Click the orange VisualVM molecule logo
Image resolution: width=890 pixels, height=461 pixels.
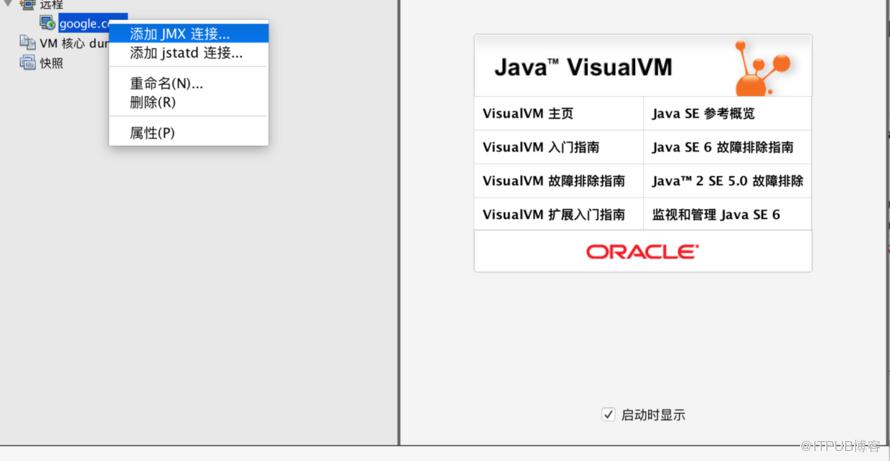[x=762, y=68]
